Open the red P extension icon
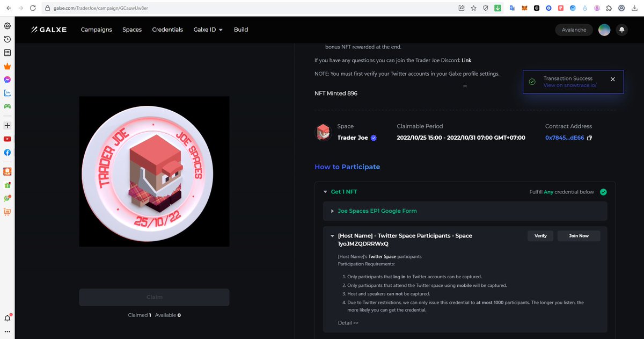644x339 pixels. coord(561,8)
